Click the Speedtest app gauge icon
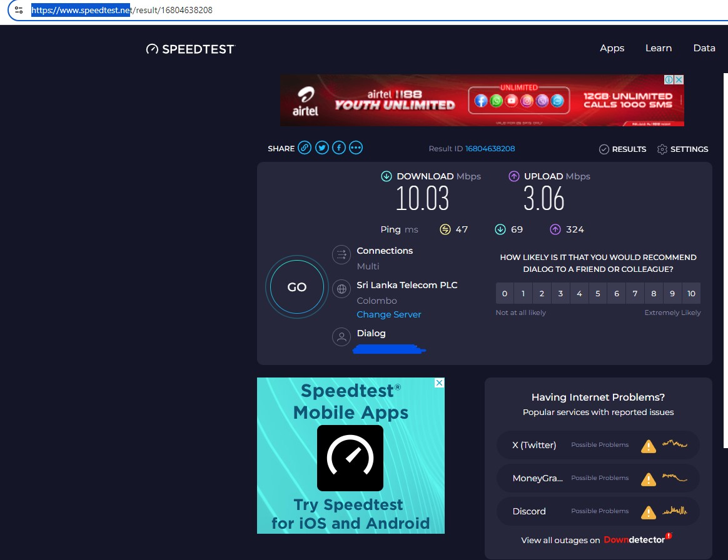The image size is (728, 560). [350, 458]
